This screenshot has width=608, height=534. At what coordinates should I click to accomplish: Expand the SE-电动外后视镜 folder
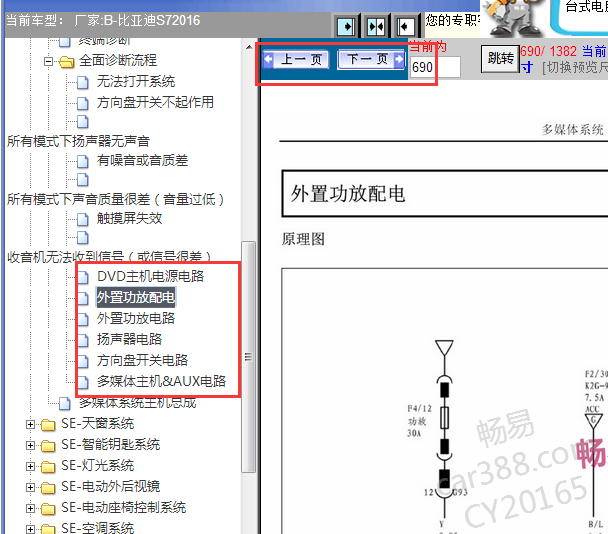30,487
